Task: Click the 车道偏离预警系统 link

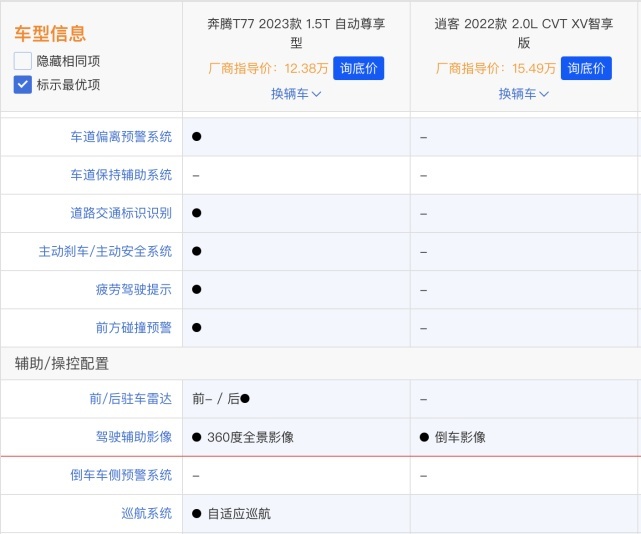Action: click(121, 137)
